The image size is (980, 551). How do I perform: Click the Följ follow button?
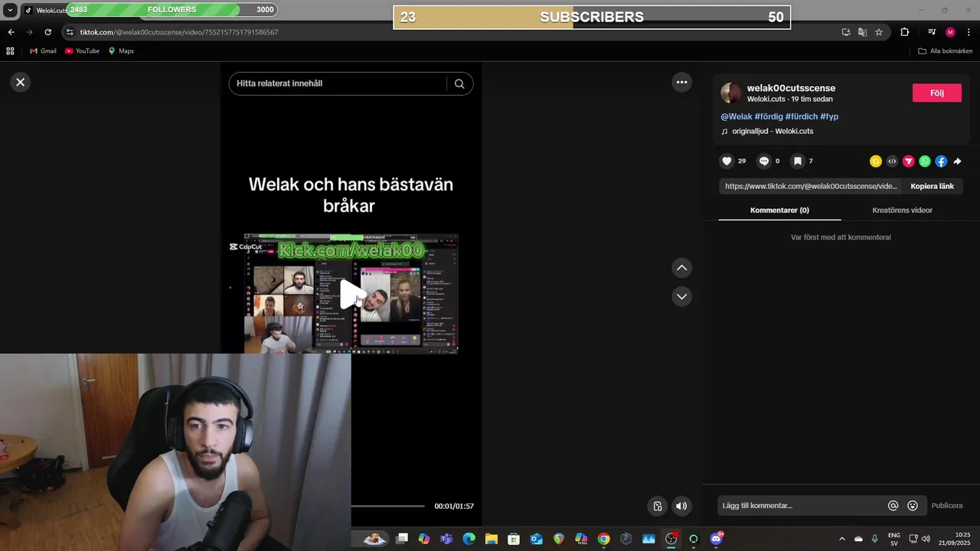936,93
